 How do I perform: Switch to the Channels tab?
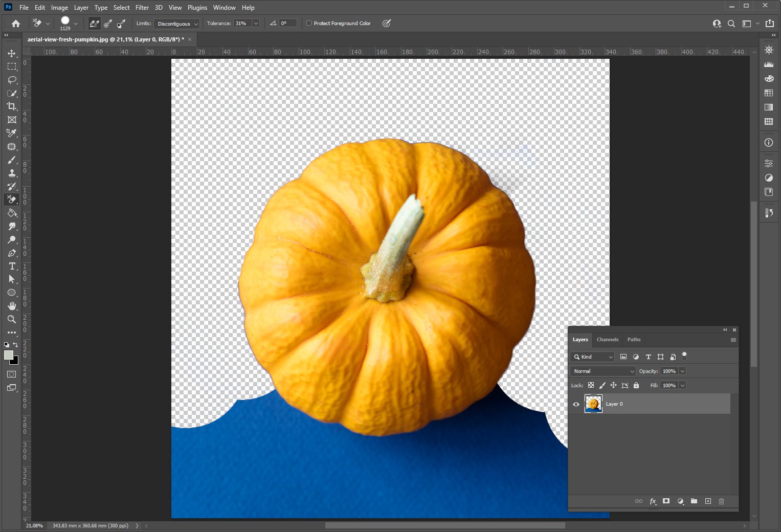608,339
